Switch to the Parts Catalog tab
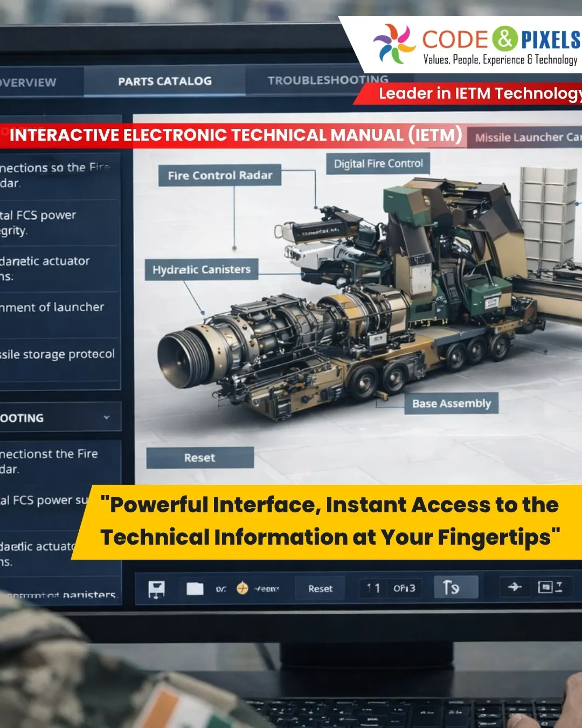 click(x=164, y=81)
